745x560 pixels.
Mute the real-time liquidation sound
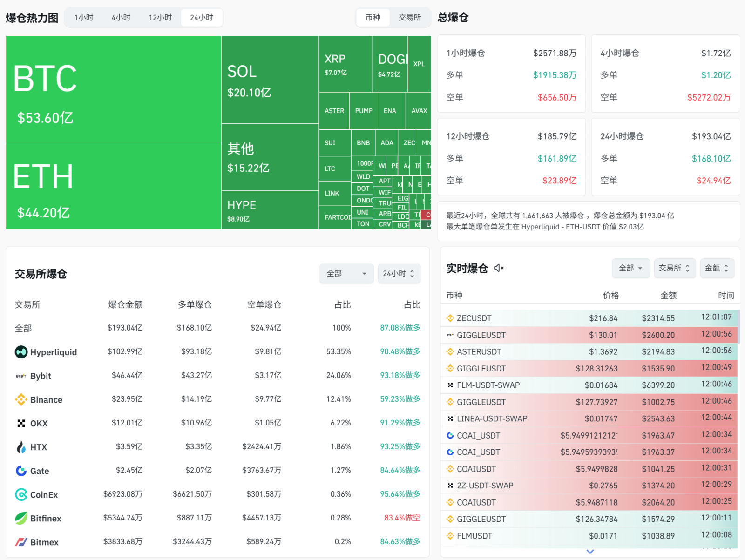pyautogui.click(x=499, y=268)
